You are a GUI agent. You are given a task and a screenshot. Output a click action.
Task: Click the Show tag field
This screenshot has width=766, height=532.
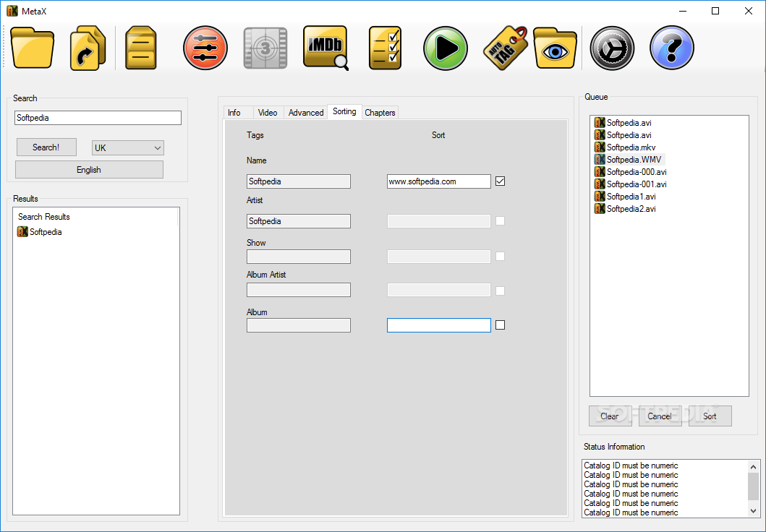click(299, 256)
